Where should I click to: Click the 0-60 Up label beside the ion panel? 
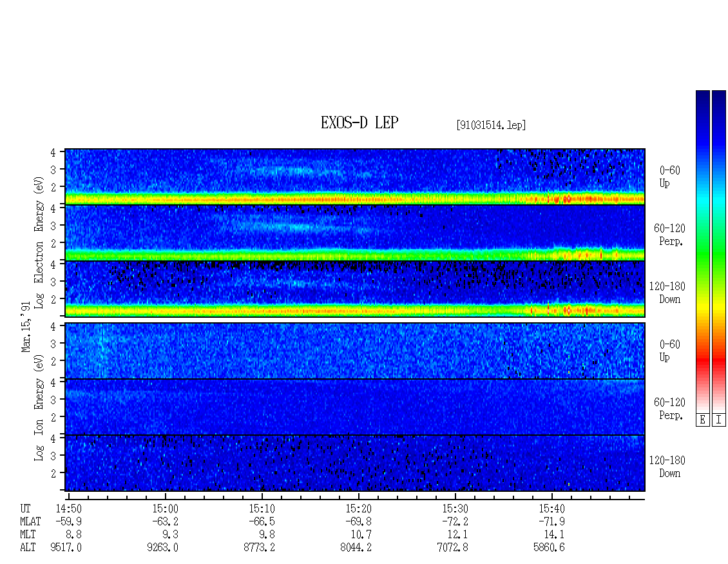669,351
